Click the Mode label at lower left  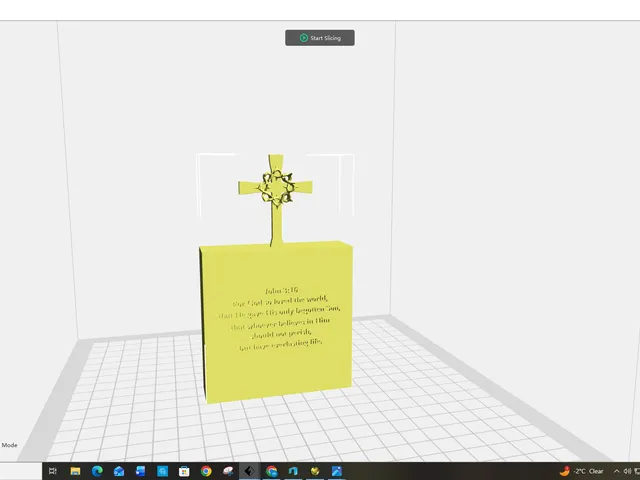(9, 445)
